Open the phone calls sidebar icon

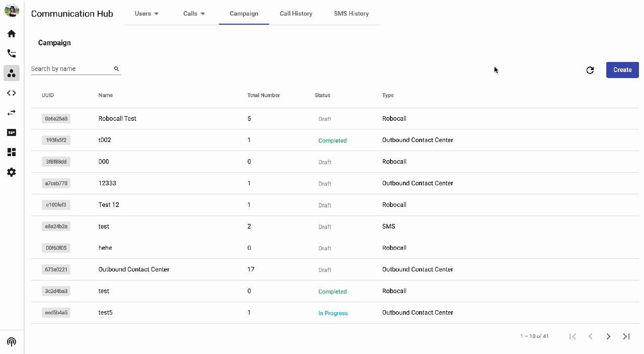coord(12,53)
